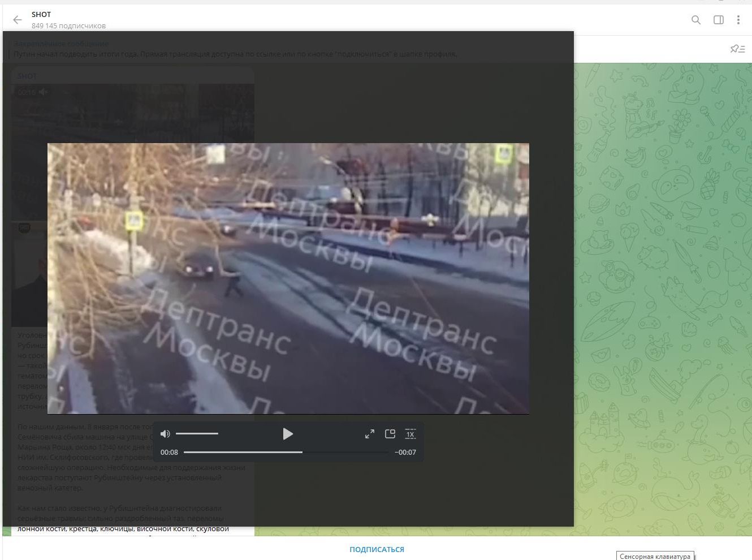Enter fullscreen mode for the video
The image size is (752, 560).
pos(369,434)
